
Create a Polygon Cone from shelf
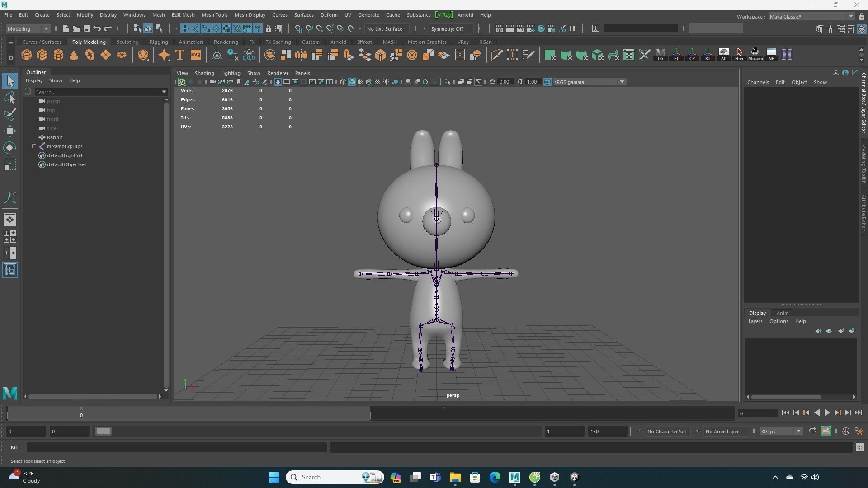(x=74, y=55)
